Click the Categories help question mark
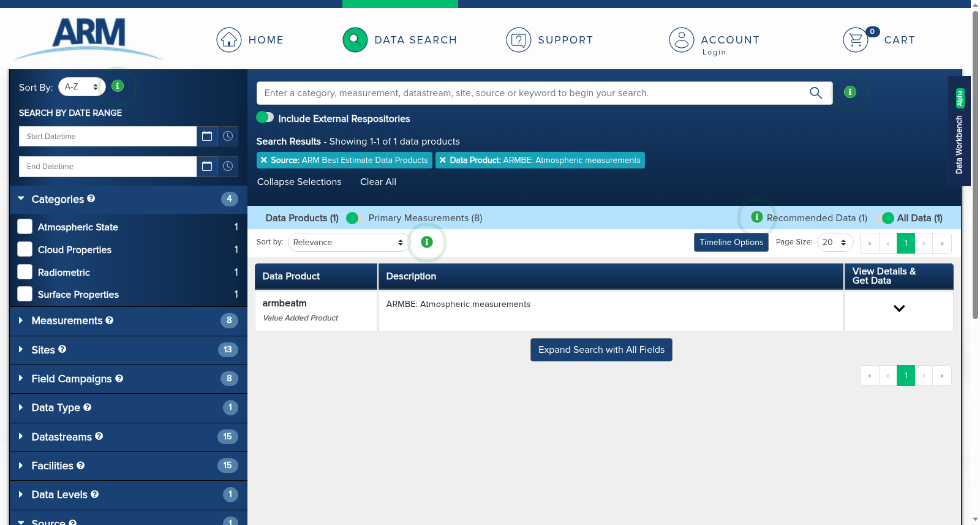This screenshot has height=525, width=980. click(91, 198)
